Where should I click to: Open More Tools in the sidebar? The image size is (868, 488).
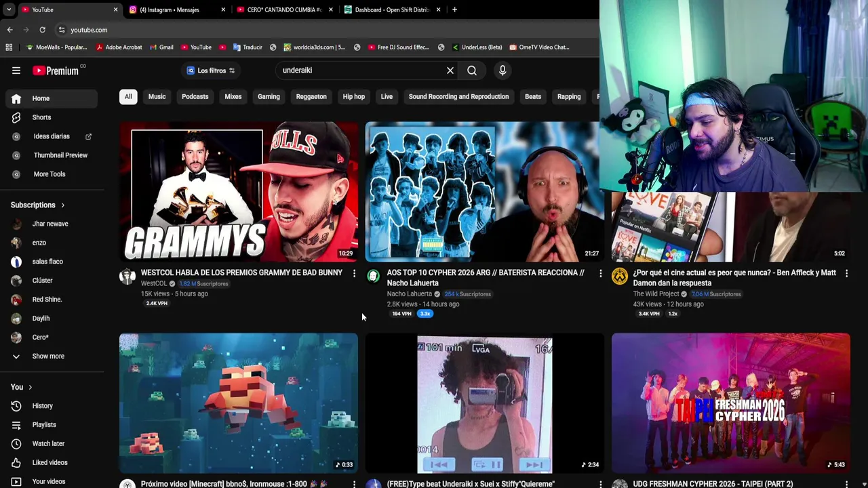(x=52, y=174)
